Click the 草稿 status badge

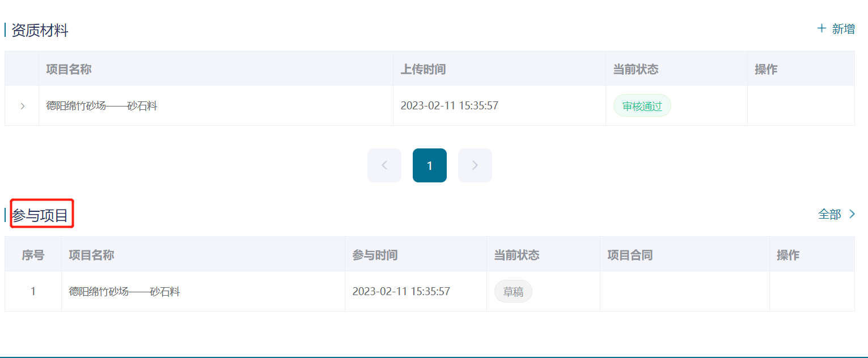tap(513, 292)
